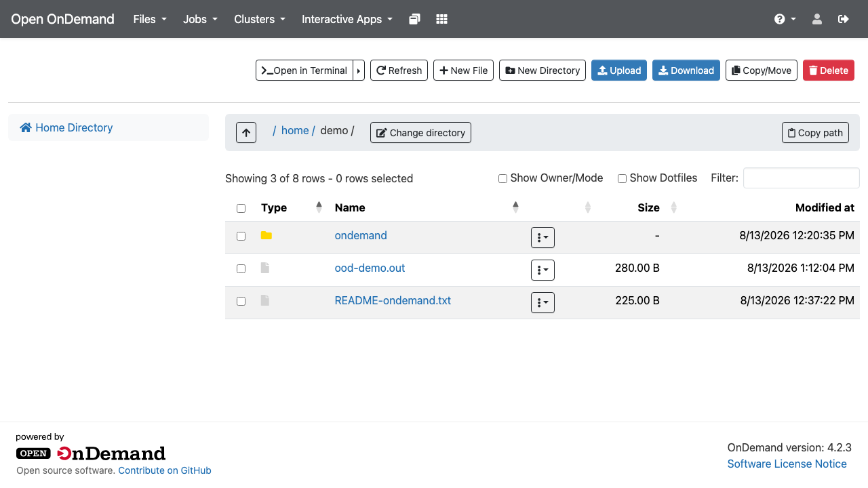Open actions dropdown for README-ondemand.txt
The width and height of the screenshot is (868, 488).
pyautogui.click(x=542, y=302)
